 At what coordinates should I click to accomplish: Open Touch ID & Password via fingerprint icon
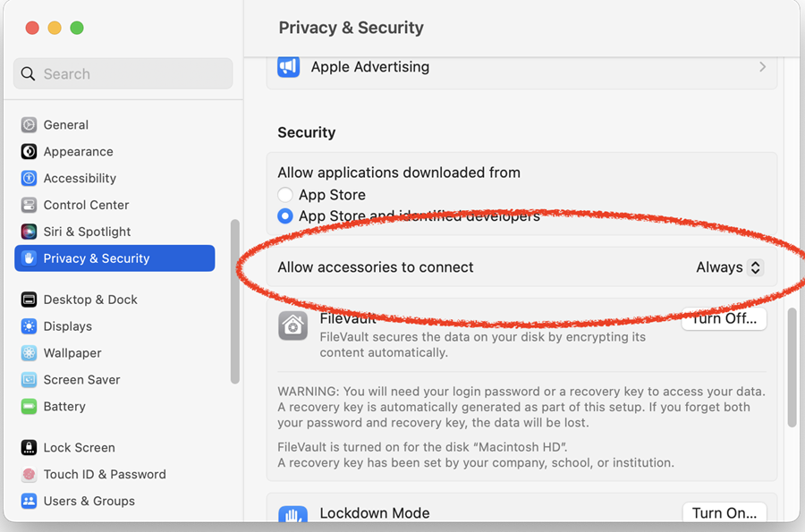pos(29,474)
